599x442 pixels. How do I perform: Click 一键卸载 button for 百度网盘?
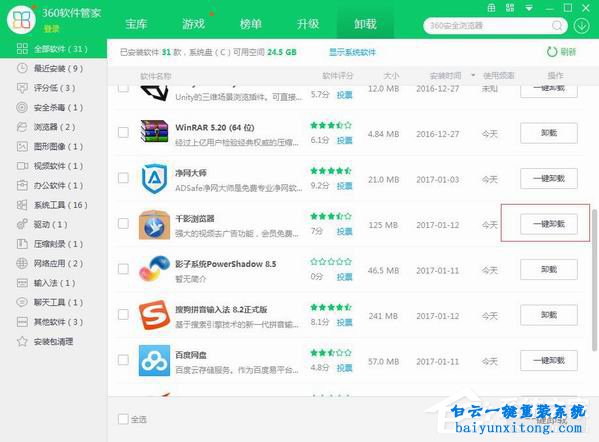pyautogui.click(x=549, y=360)
